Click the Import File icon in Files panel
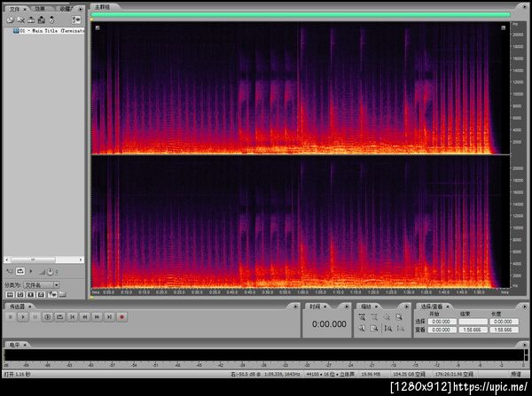 (x=10, y=20)
